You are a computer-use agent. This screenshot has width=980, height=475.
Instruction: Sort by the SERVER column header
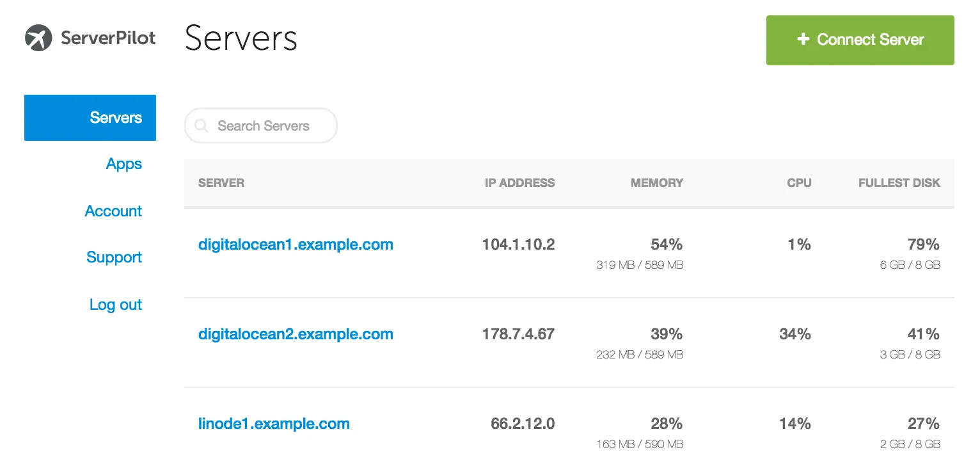[221, 183]
